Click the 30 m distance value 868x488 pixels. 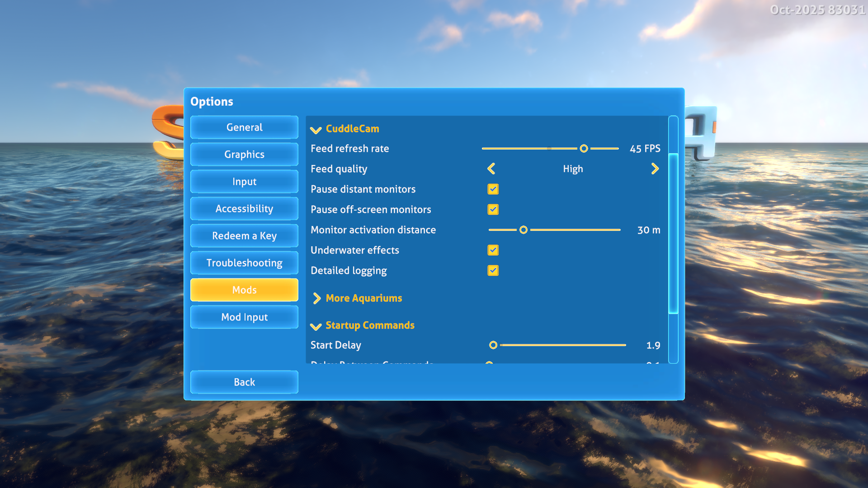(649, 230)
